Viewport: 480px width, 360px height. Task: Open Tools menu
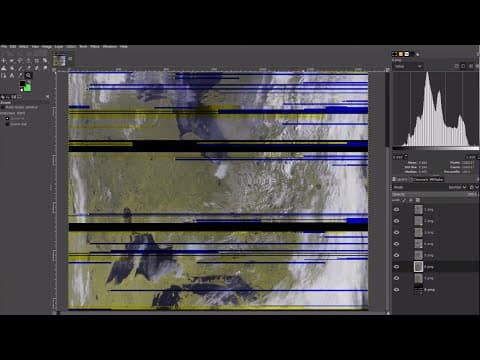[x=83, y=46]
